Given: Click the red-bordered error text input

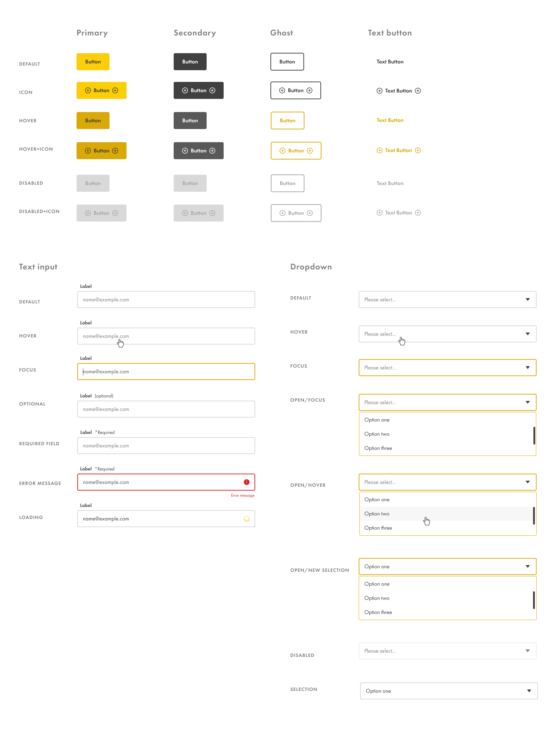Looking at the screenshot, I should 166,482.
